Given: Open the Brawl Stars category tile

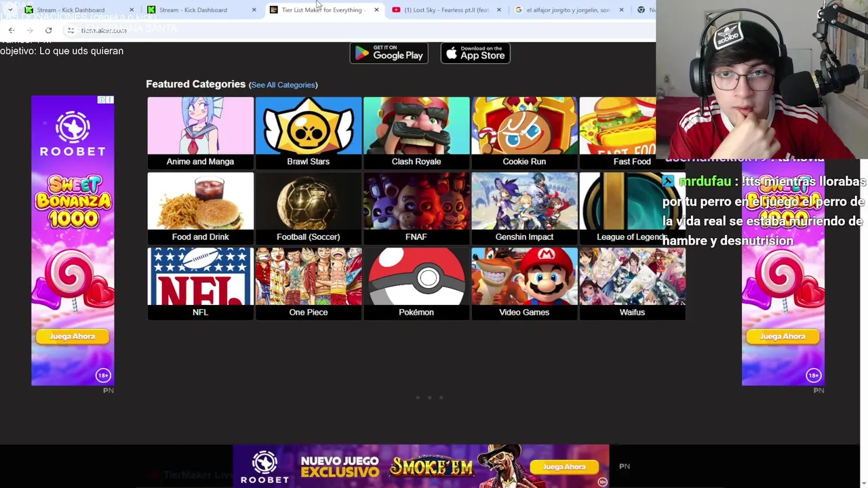Looking at the screenshot, I should click(308, 132).
